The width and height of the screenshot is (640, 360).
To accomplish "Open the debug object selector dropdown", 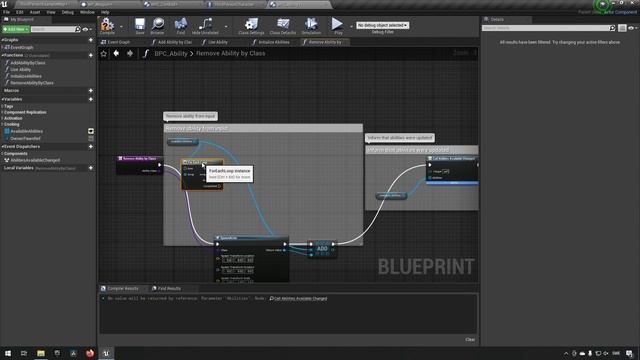I will click(x=382, y=25).
